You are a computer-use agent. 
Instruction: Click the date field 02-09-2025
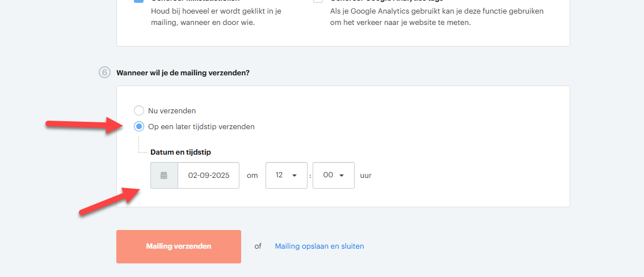tap(208, 176)
